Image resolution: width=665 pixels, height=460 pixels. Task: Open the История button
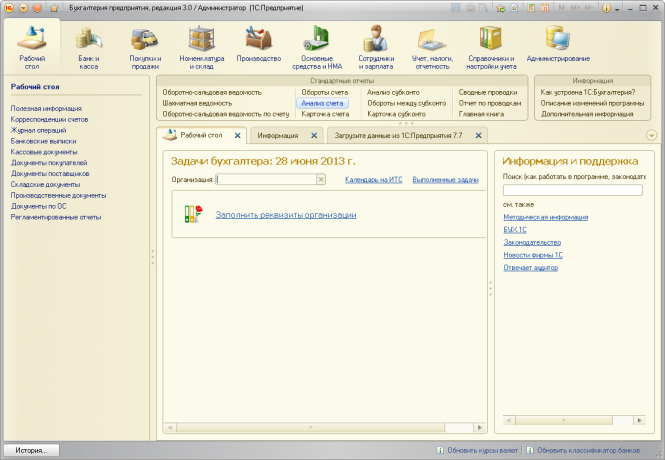click(31, 450)
